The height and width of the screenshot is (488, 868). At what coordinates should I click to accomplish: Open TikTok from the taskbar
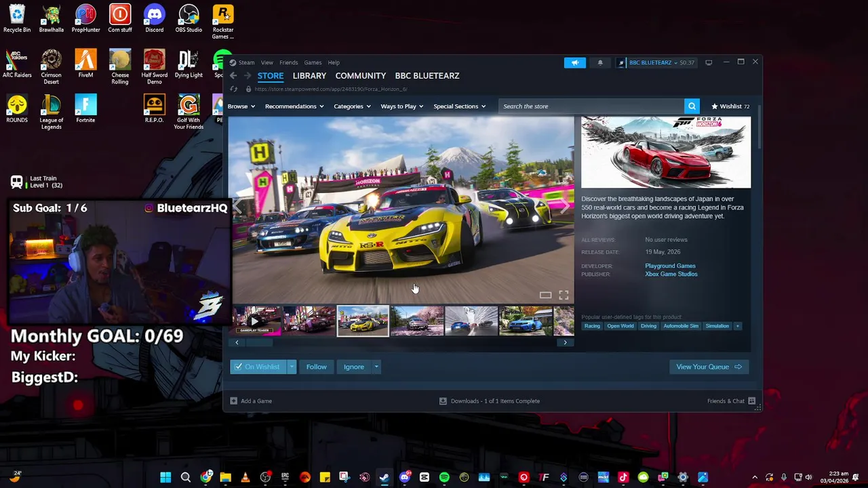click(x=623, y=478)
